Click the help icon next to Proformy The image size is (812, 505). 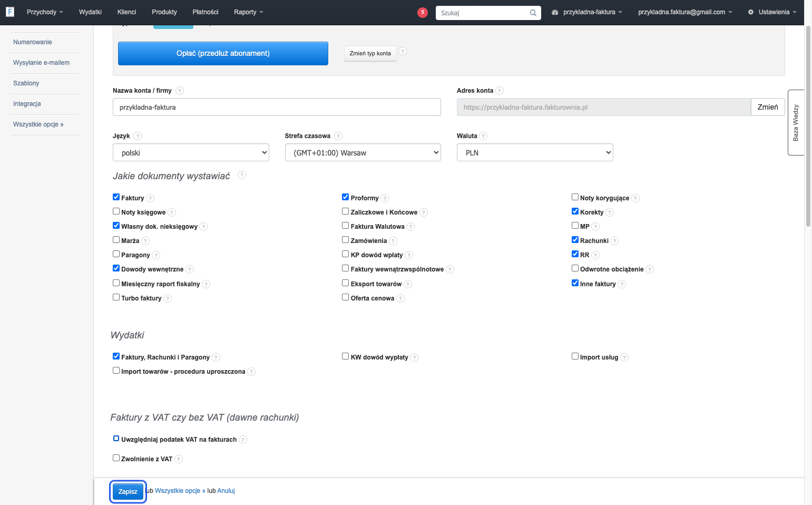point(385,198)
